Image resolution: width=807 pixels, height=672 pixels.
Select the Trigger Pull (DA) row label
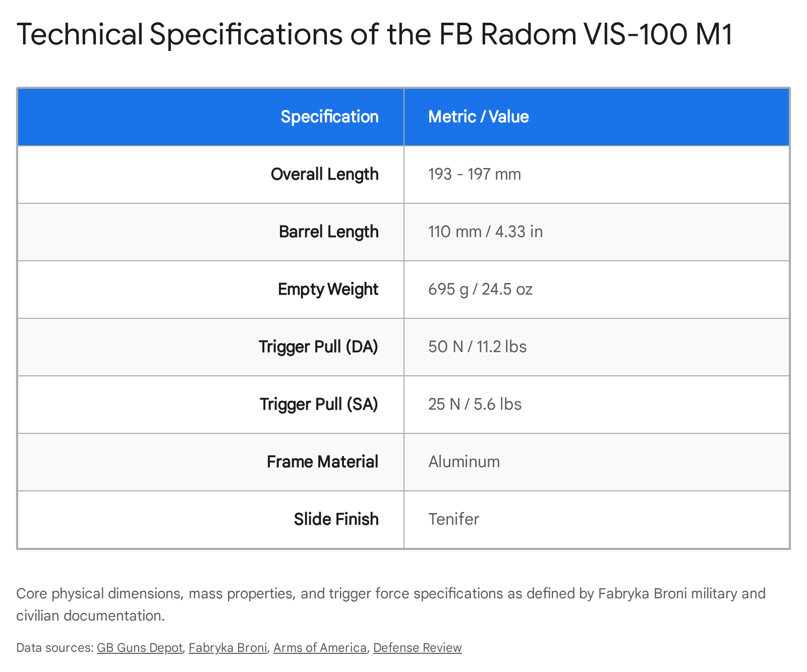[318, 347]
